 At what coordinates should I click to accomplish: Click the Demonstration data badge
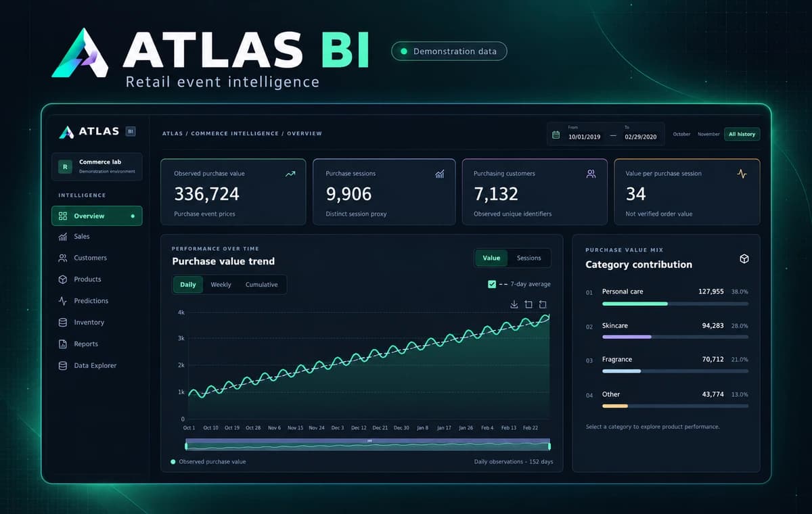(x=449, y=51)
